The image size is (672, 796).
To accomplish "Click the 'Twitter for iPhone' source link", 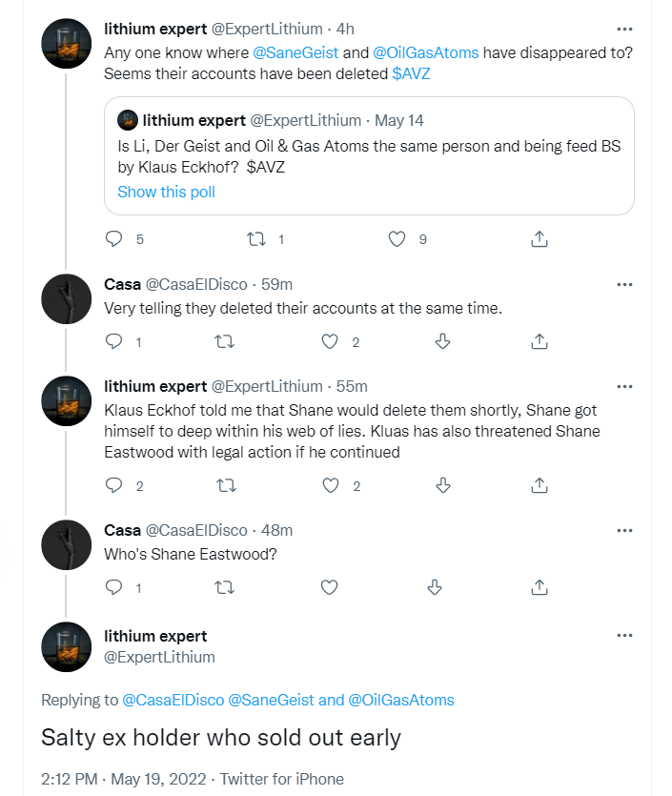I will click(282, 779).
